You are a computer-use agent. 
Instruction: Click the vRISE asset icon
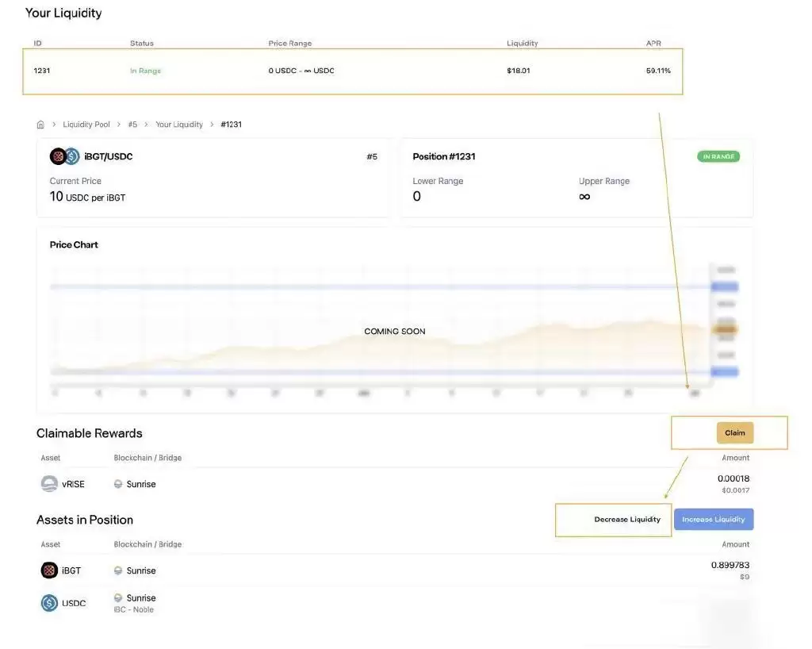click(49, 484)
